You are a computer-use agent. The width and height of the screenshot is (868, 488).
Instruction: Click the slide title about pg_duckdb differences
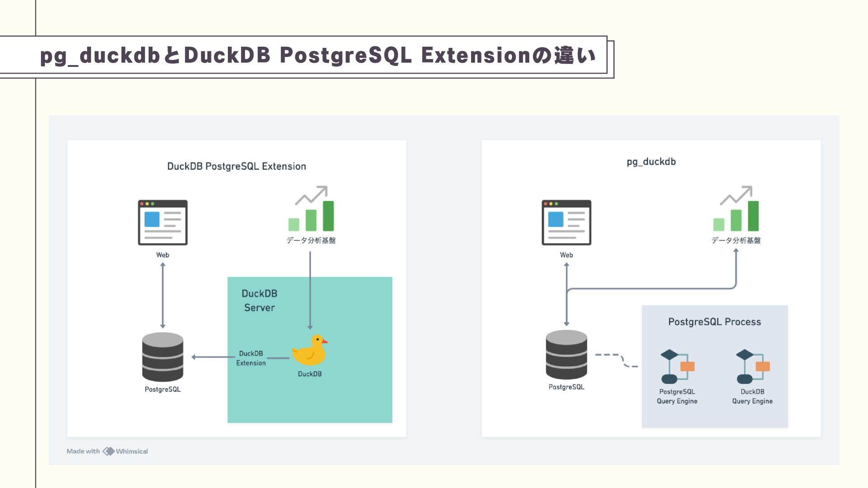(x=318, y=55)
